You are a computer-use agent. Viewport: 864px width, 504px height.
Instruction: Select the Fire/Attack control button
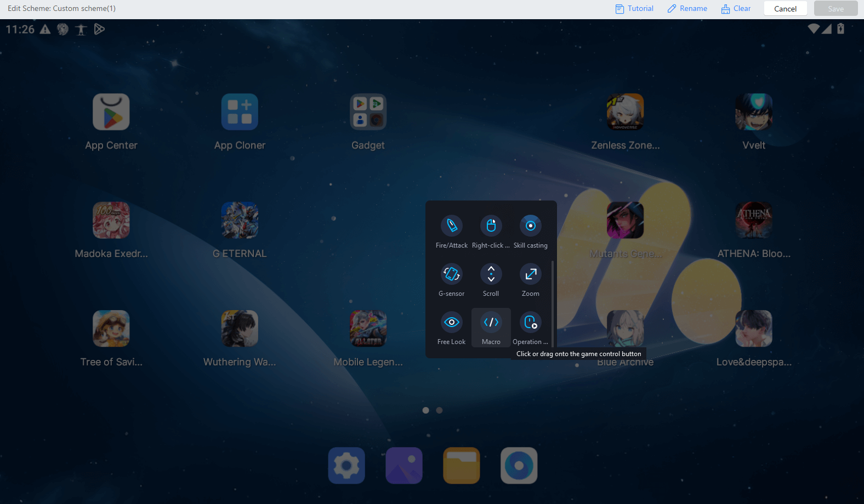tap(451, 232)
